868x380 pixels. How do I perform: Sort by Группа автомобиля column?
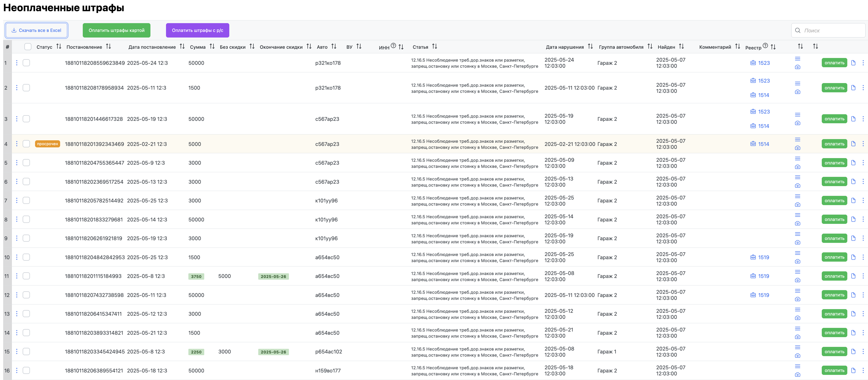pyautogui.click(x=650, y=47)
